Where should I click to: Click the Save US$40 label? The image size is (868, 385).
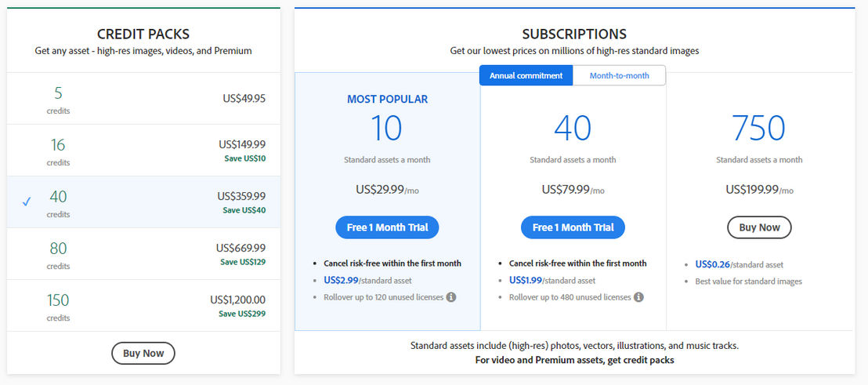244,210
